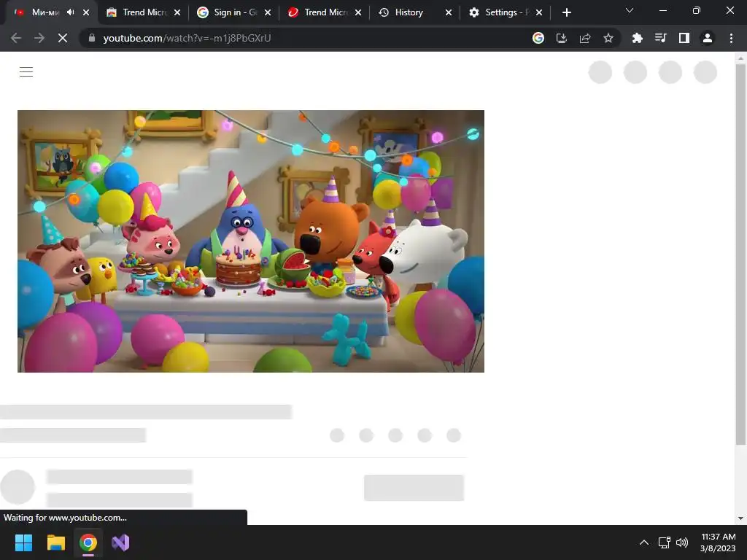Open Visual Studio from the taskbar
This screenshot has width=747, height=560.
click(120, 542)
